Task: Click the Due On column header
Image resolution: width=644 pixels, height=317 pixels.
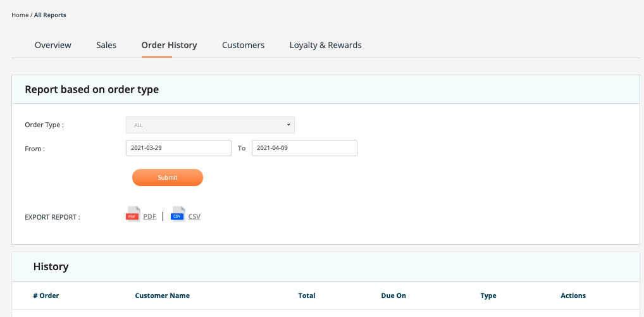Action: pos(393,295)
